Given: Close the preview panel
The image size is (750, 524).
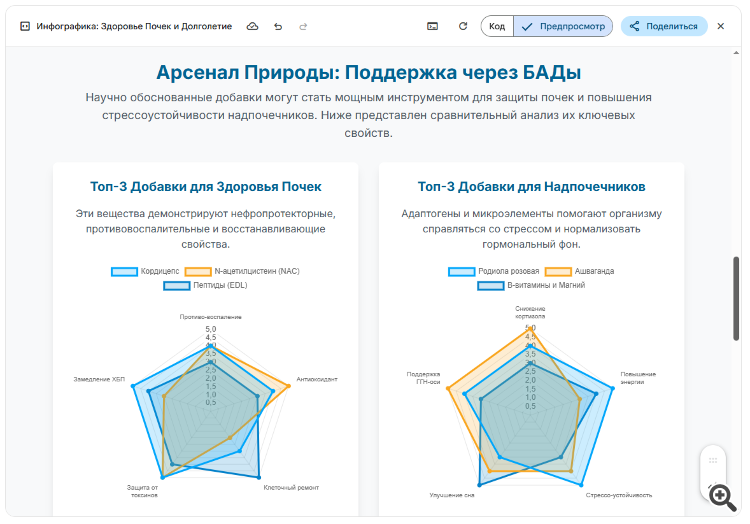Looking at the screenshot, I should pyautogui.click(x=720, y=26).
